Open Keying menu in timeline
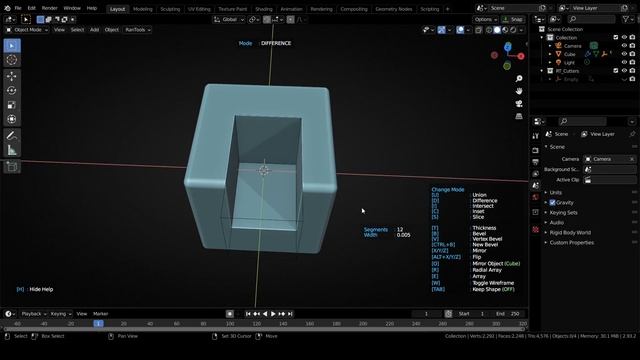This screenshot has width=640, height=360. coord(60,314)
